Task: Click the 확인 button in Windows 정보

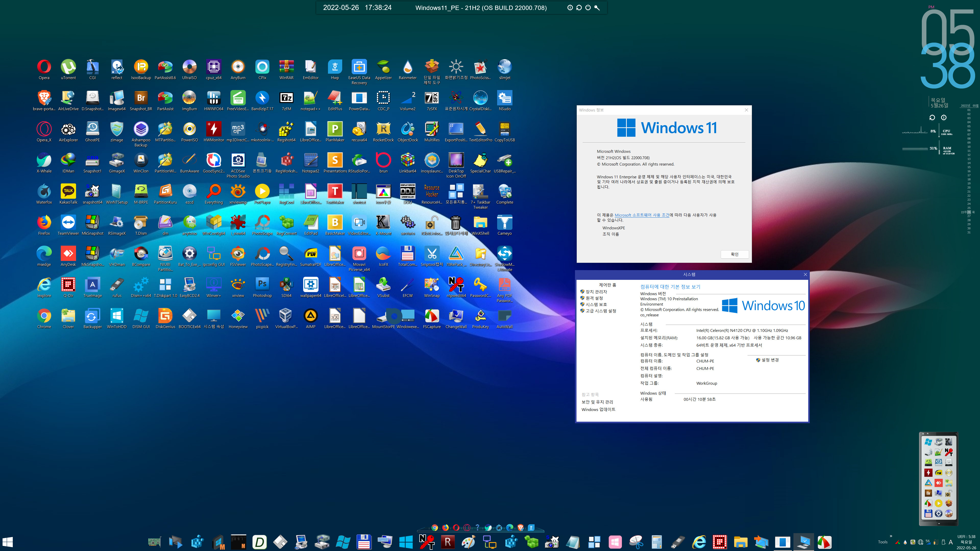Action: [734, 254]
